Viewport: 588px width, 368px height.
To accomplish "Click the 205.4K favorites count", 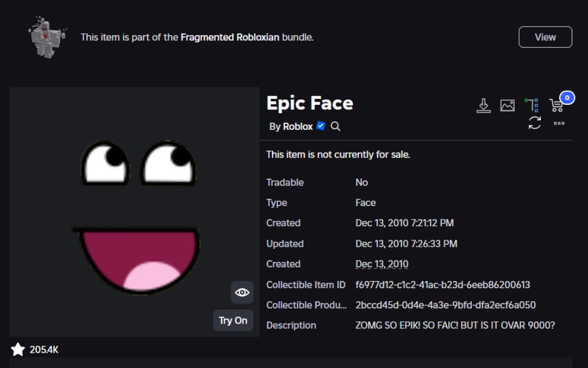I will point(44,350).
